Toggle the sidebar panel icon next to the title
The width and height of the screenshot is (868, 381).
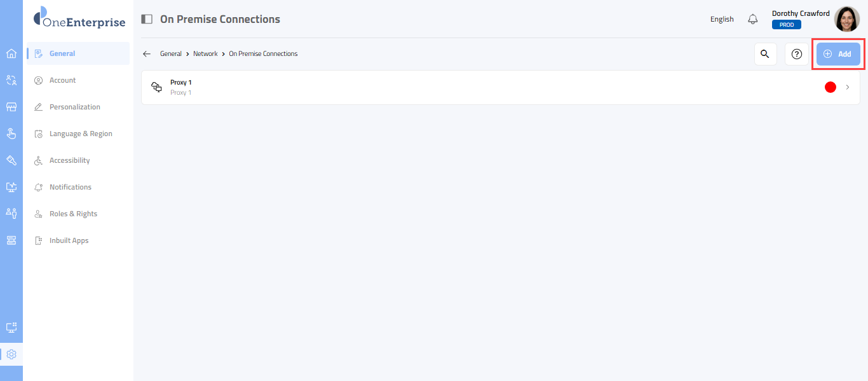(147, 19)
